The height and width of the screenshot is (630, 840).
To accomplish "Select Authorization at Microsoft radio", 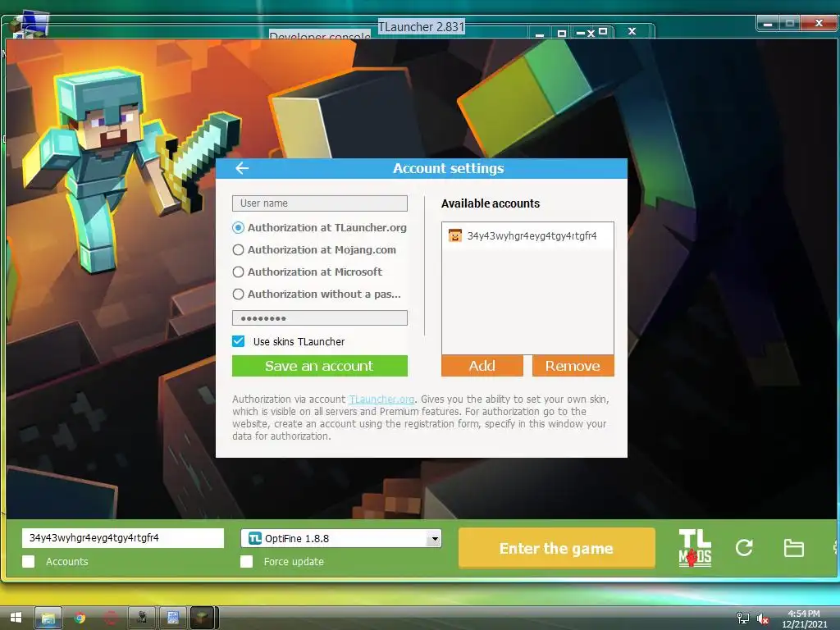I will (x=239, y=272).
